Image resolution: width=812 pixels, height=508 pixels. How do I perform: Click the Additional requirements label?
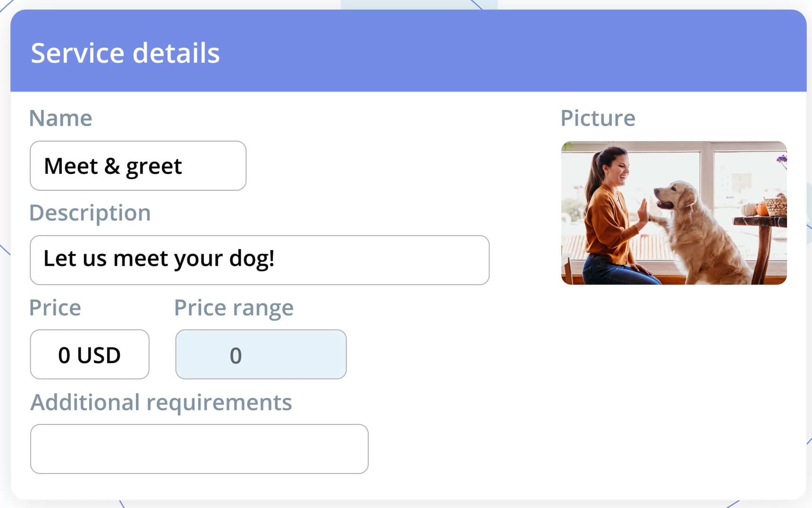coord(161,402)
